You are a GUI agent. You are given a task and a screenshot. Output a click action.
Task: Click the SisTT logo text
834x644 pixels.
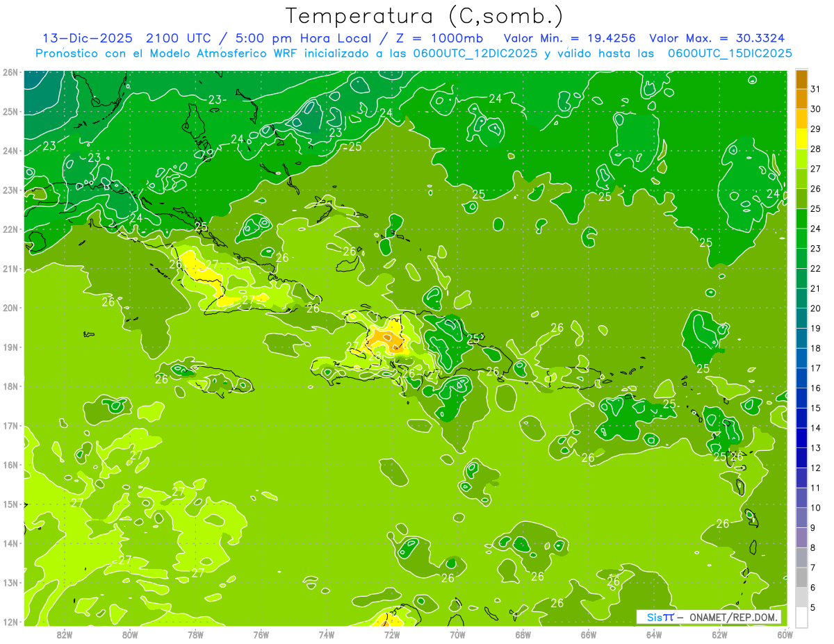[x=660, y=618]
